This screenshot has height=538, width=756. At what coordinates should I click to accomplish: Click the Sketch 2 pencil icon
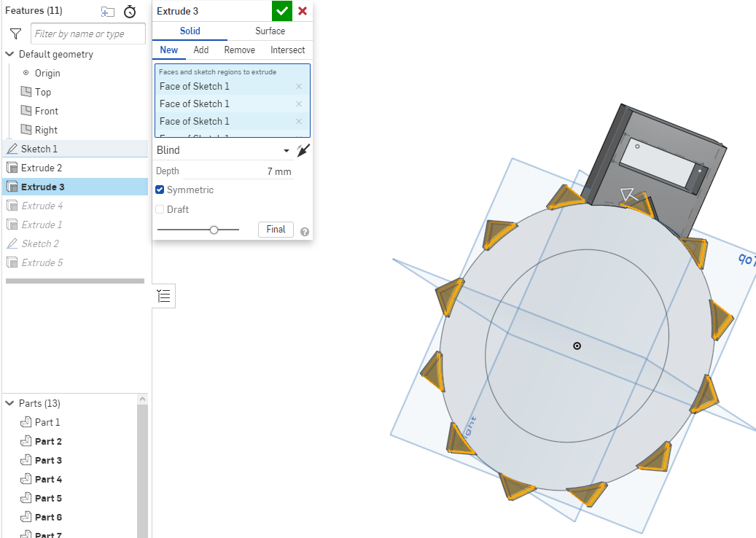(x=12, y=244)
